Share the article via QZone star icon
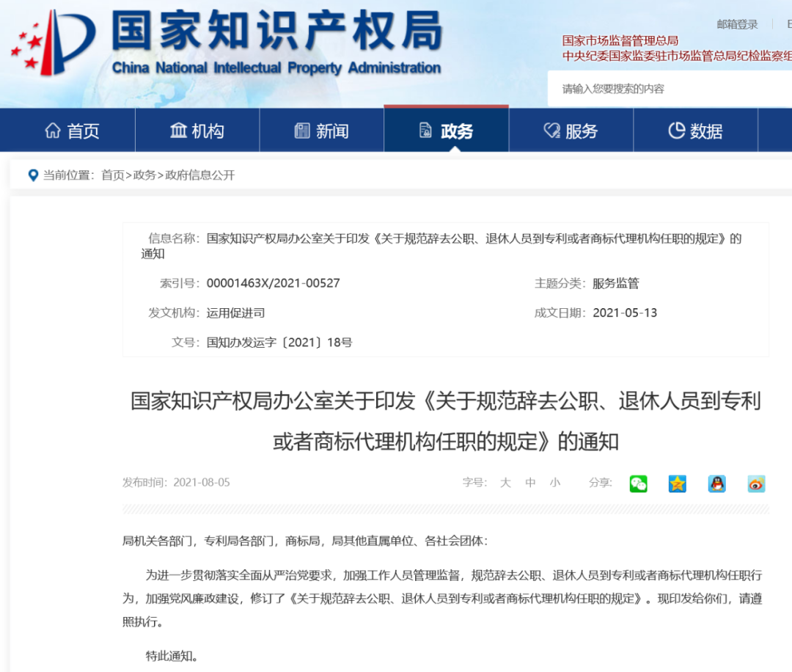Screen dimensions: 792x672 [x=678, y=483]
